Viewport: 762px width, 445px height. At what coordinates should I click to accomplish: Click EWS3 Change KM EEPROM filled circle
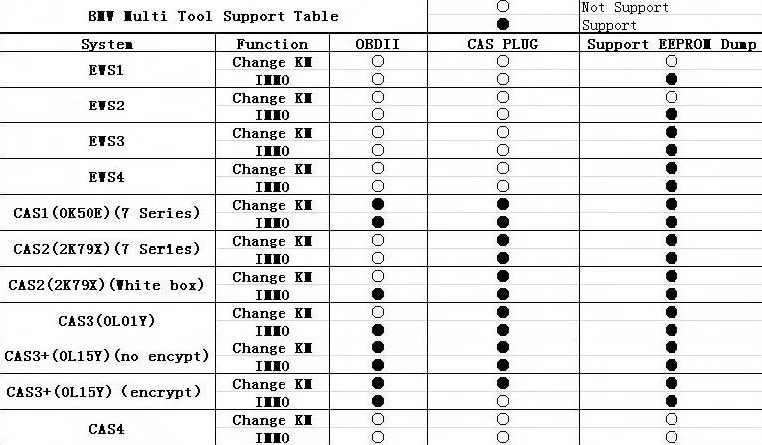(672, 132)
